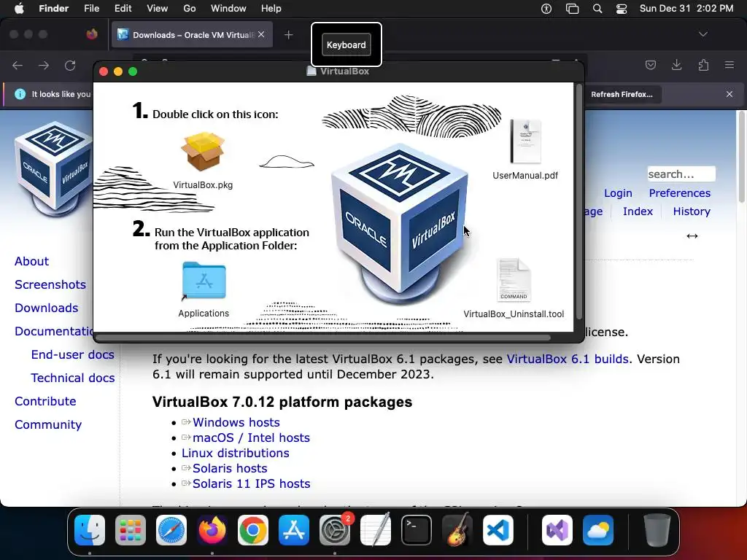Open Finder from the Dock
747x560 pixels.
tap(90, 530)
